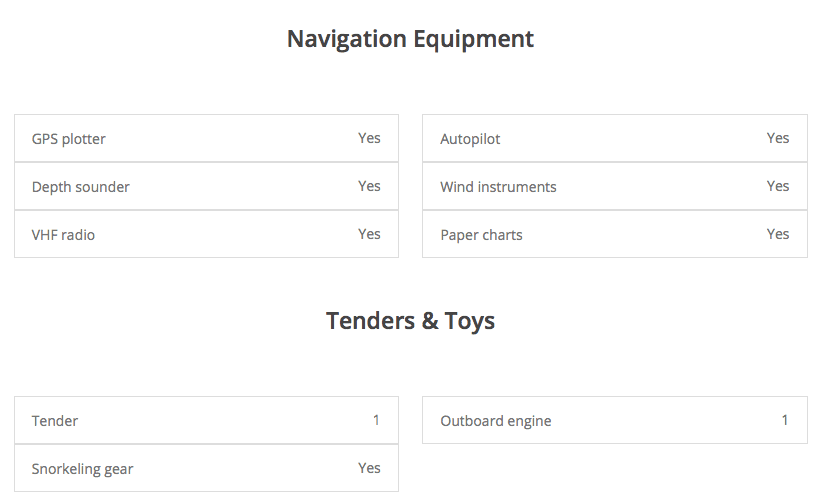822x501 pixels.
Task: Select the Yes value for Autopilot
Action: [x=778, y=138]
